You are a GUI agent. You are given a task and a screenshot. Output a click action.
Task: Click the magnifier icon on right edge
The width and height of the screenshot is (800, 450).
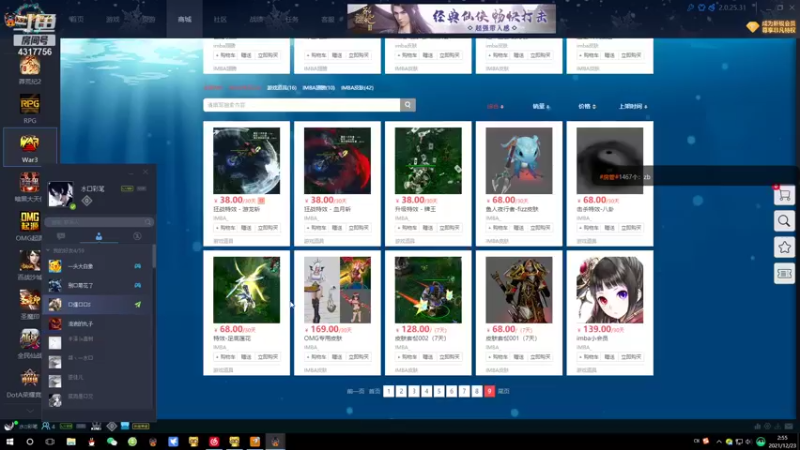784,221
